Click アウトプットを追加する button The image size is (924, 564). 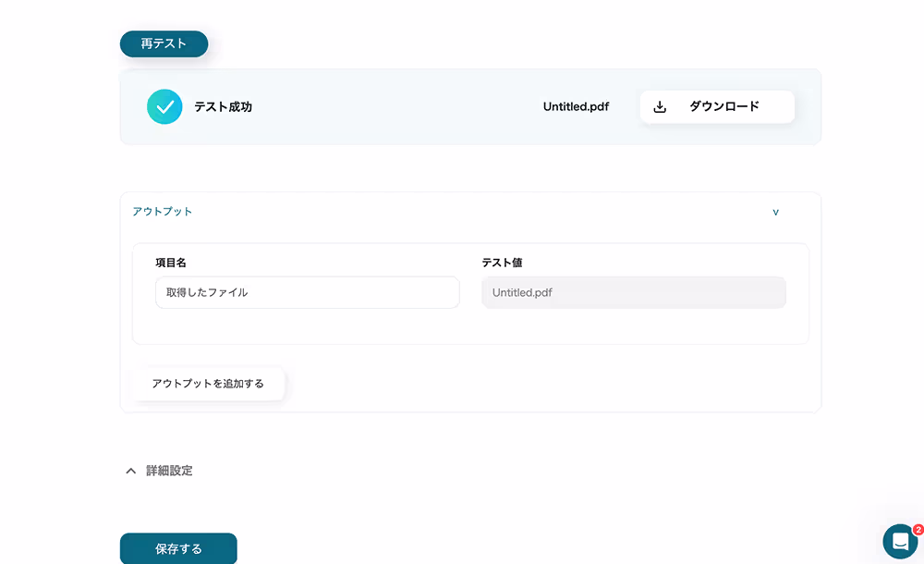pyautogui.click(x=208, y=384)
